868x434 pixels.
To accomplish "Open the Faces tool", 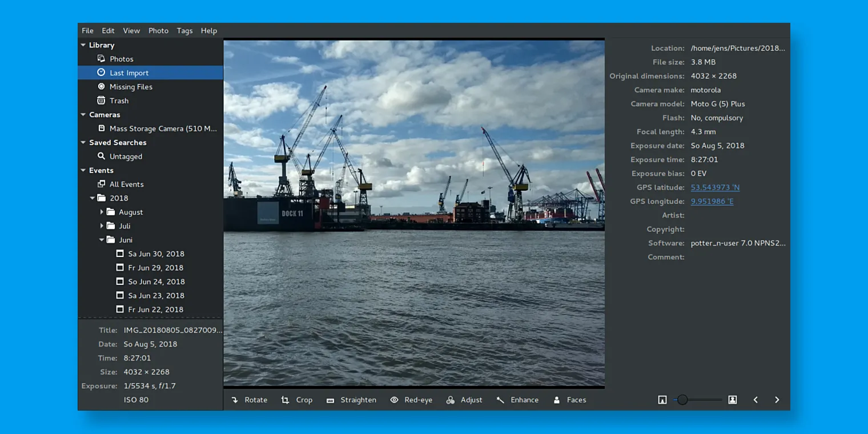I will (x=569, y=400).
